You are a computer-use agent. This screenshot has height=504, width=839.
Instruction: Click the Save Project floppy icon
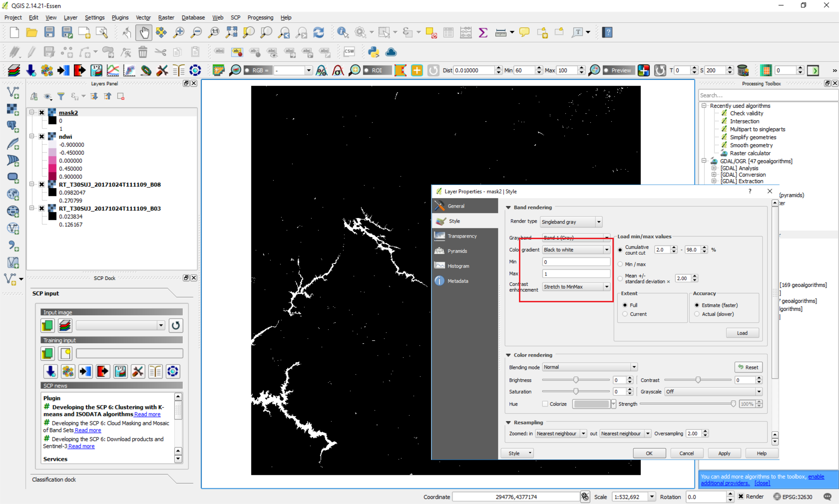click(x=49, y=33)
